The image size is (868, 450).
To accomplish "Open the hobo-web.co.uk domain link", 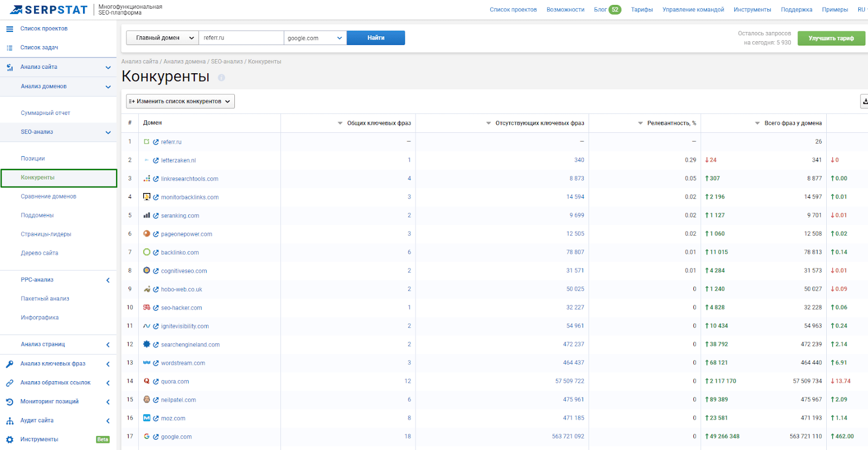I will [182, 290].
